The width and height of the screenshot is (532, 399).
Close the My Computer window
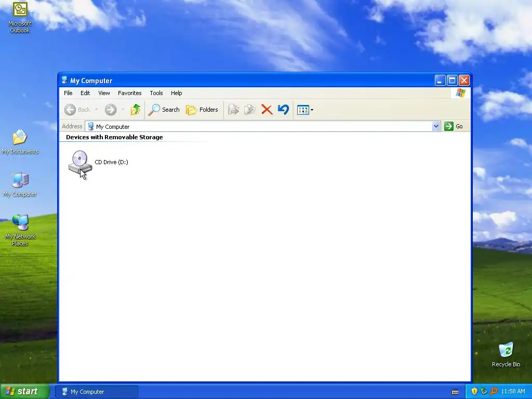coord(464,81)
